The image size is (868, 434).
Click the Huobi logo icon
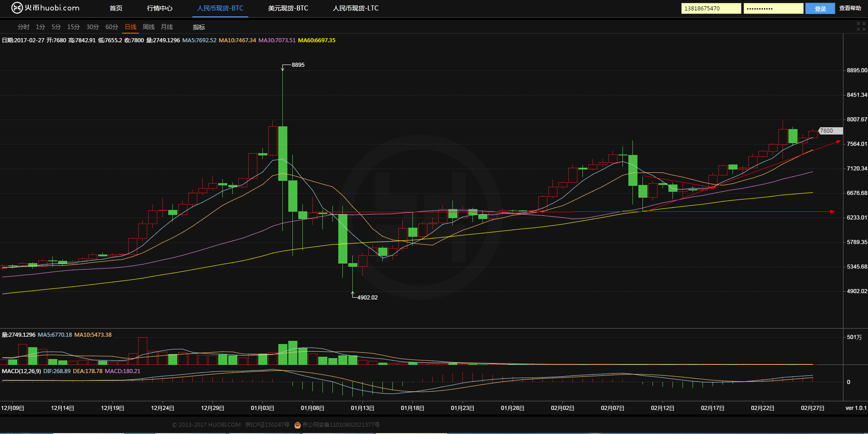click(17, 8)
